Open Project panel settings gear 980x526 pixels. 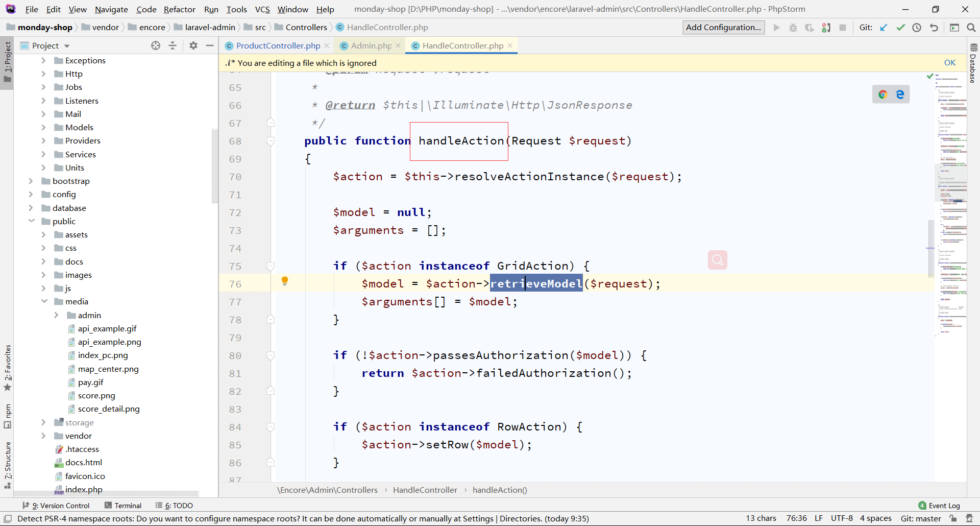[x=193, y=45]
